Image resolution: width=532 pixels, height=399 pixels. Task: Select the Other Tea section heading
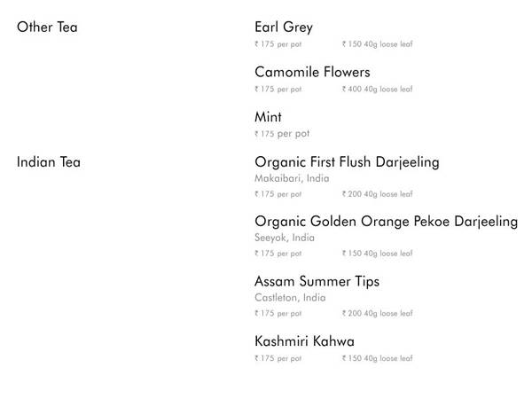(47, 27)
